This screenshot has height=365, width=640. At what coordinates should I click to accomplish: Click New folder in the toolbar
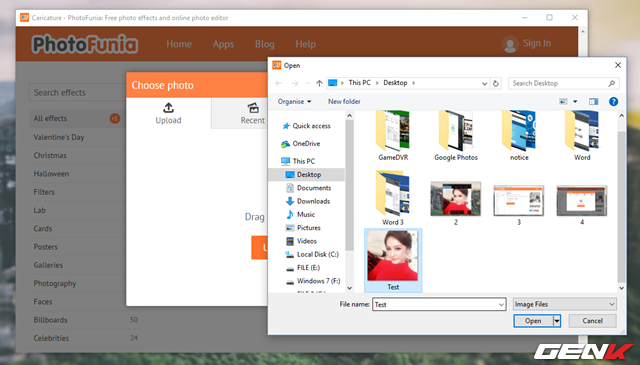click(344, 102)
